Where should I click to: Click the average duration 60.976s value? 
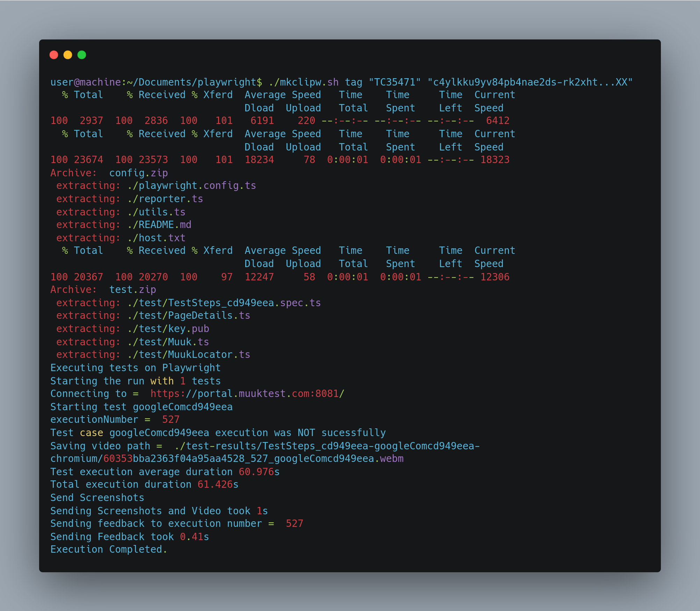click(x=259, y=472)
